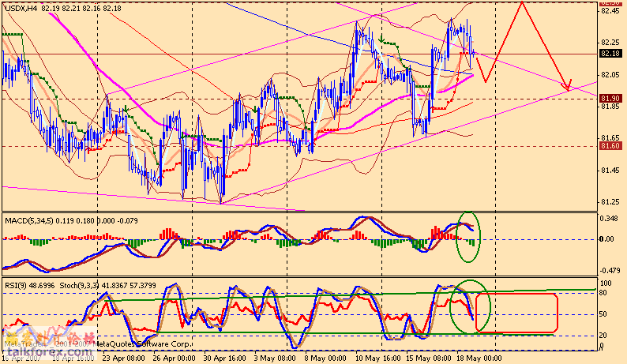627x364 pixels.
Task: Click the 15 May 08:00 time label
Action: coord(428,358)
